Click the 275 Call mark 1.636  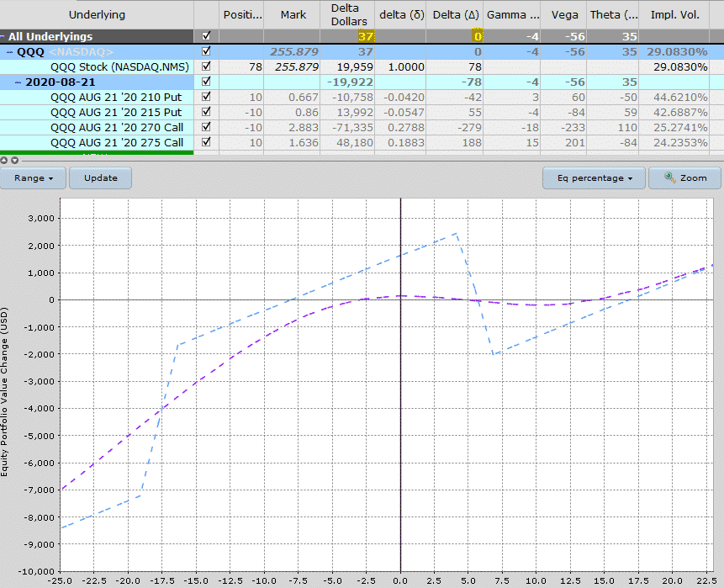304,143
